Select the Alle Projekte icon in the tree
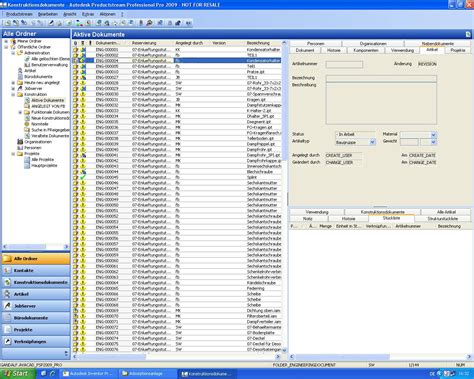 click(x=27, y=160)
